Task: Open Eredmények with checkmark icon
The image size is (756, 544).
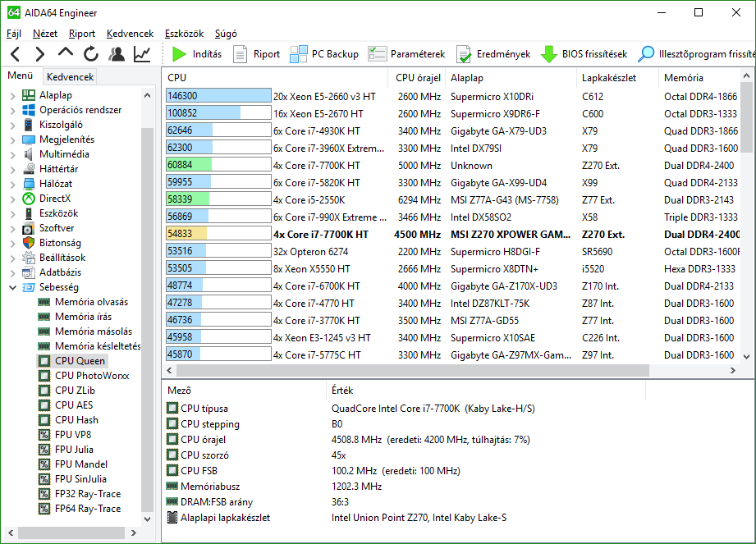Action: pyautogui.click(x=463, y=54)
